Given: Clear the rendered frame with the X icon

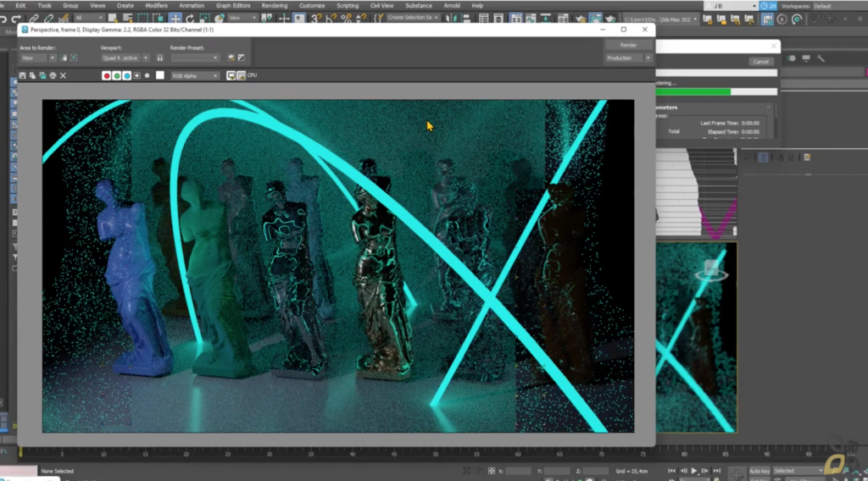Looking at the screenshot, I should tap(63, 75).
